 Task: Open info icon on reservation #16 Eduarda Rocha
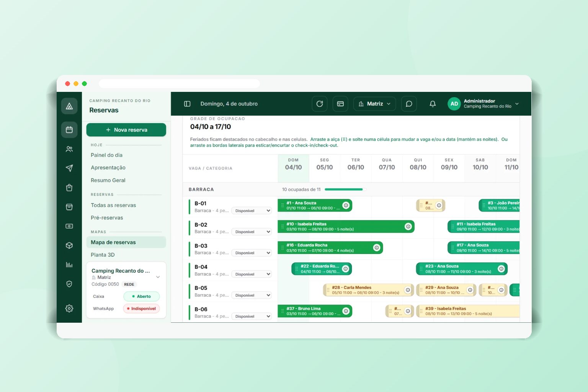[377, 248]
